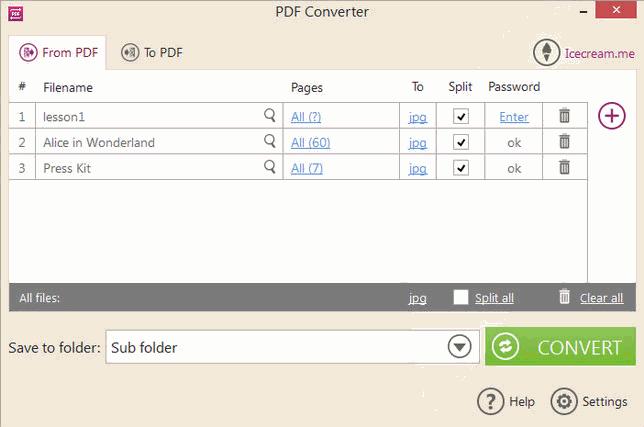This screenshot has width=644, height=427.
Task: Preview lesson1 with magnifier icon
Action: pyautogui.click(x=269, y=116)
